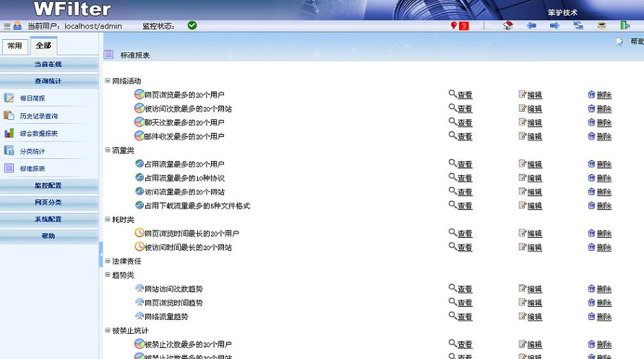Viewport: 644px width, 359px height.
Task: Collapse the sidebar with the splitter handle
Action: (101, 255)
